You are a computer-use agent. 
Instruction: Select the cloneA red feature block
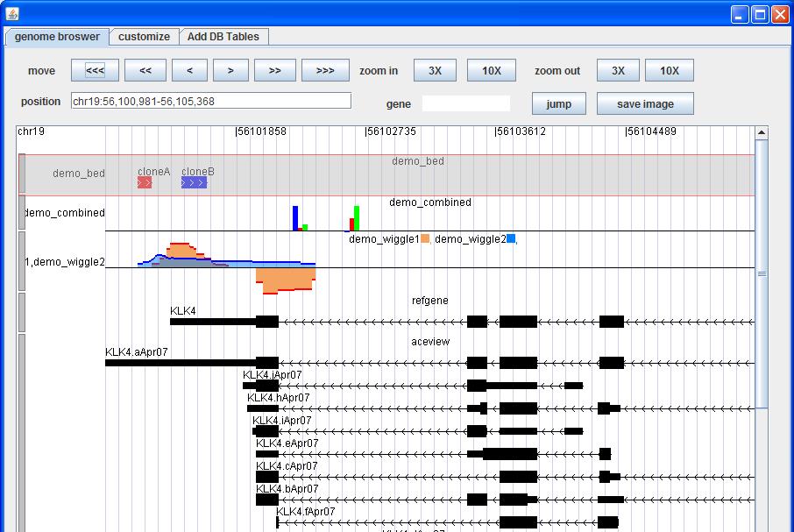point(145,182)
